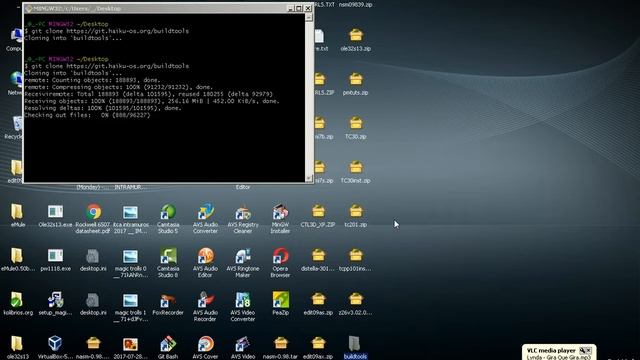Open AVS Audio Converter shortcut
Viewport: 640px width, 360px height.
point(205,218)
